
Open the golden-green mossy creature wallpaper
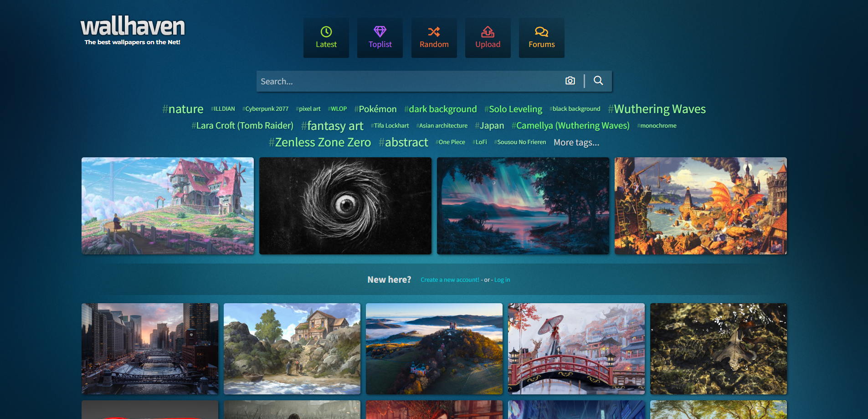pyautogui.click(x=719, y=349)
